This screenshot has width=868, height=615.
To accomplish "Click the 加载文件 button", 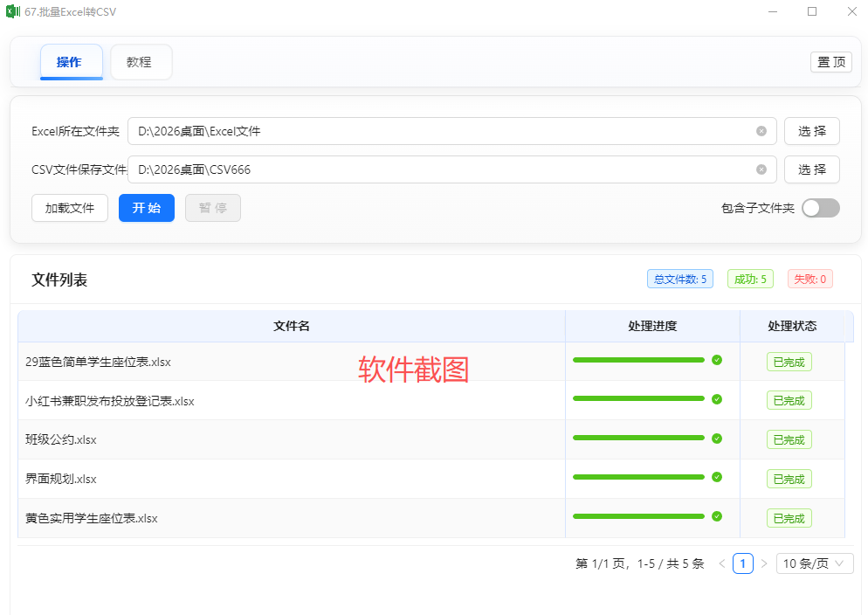I will tap(70, 208).
